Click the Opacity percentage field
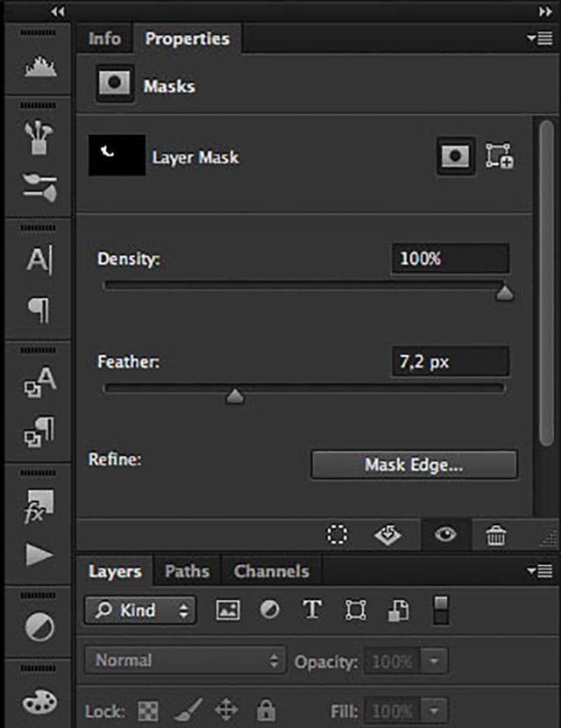 pyautogui.click(x=393, y=660)
